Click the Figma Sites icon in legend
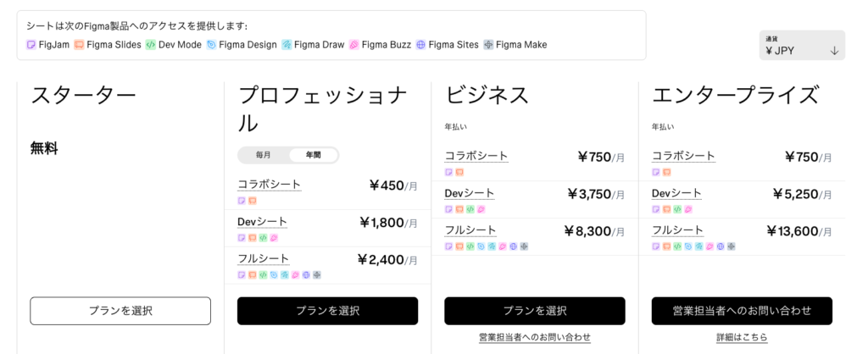 pyautogui.click(x=420, y=45)
